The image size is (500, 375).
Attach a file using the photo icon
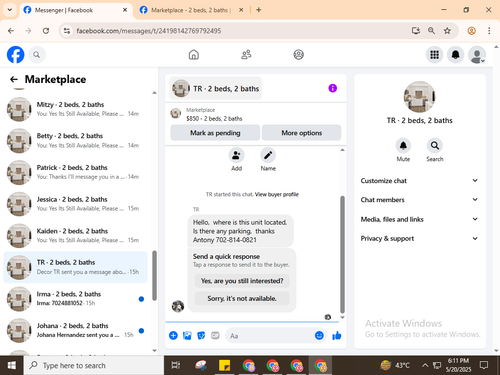[187, 335]
